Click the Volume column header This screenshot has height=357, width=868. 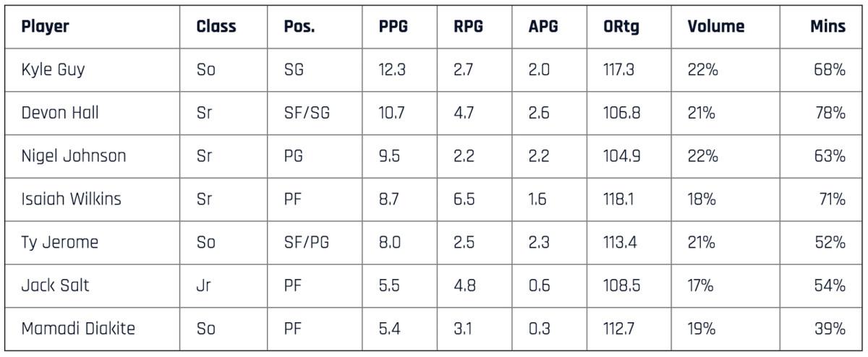715,27
